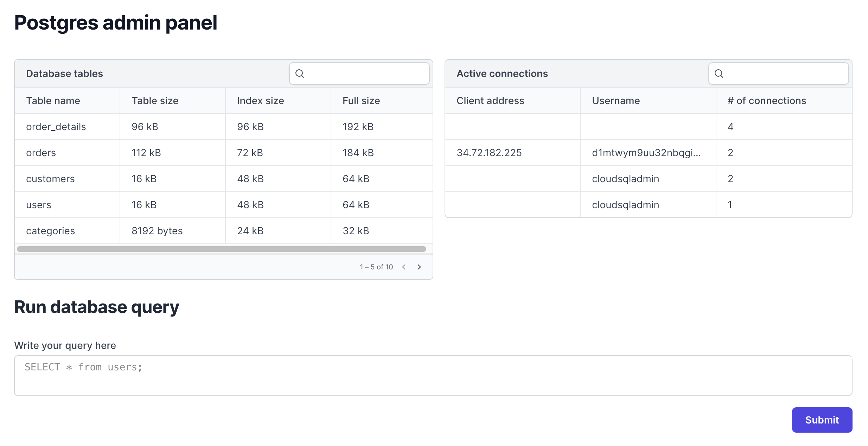The image size is (868, 446).
Task: Click the 112 kB table size cell
Action: click(x=173, y=153)
